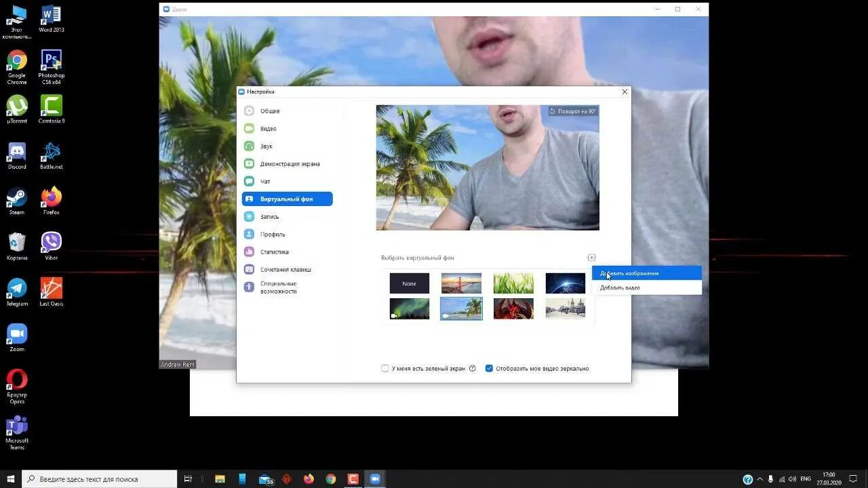Open the Battle.net desktop shortcut
Screen dimensions: 868x488
pyautogui.click(x=52, y=156)
